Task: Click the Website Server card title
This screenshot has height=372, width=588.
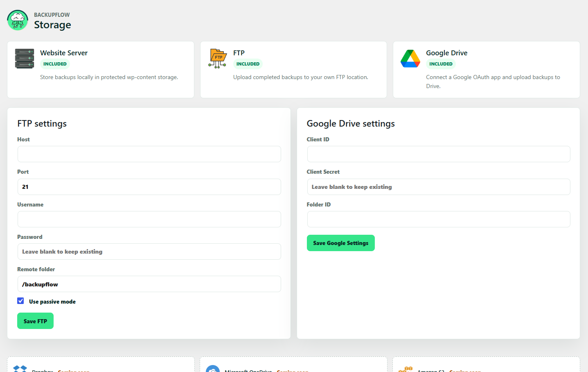Action: tap(64, 53)
